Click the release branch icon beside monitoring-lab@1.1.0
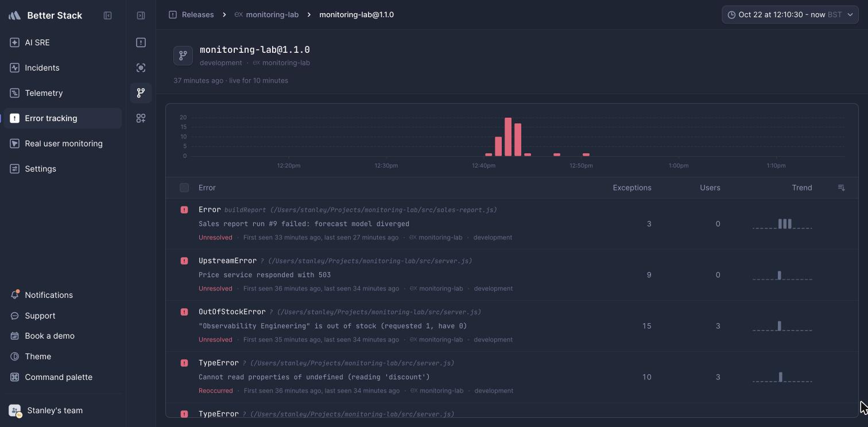Image resolution: width=868 pixels, height=427 pixels. [x=183, y=56]
